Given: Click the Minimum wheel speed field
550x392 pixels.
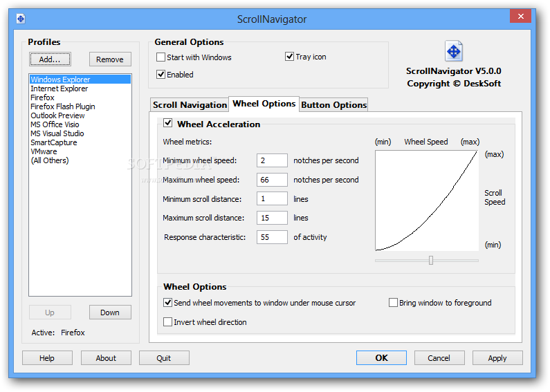Looking at the screenshot, I should tap(272, 160).
